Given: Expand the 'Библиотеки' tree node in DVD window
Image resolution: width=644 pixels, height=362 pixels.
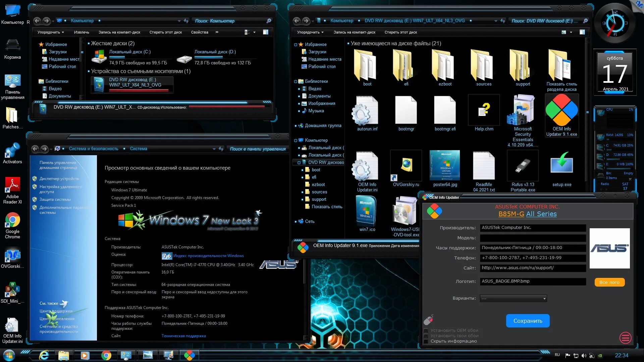Looking at the screenshot, I should [296, 81].
